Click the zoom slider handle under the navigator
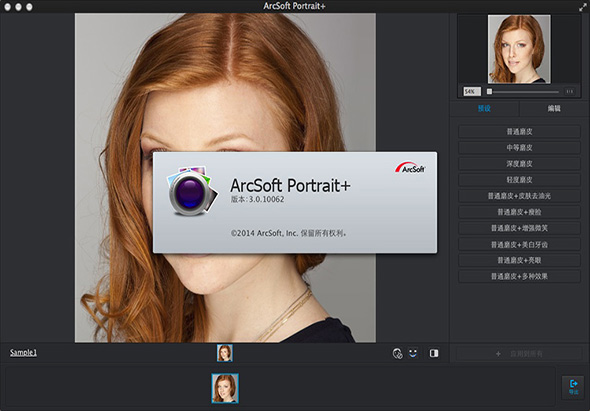 (490, 91)
